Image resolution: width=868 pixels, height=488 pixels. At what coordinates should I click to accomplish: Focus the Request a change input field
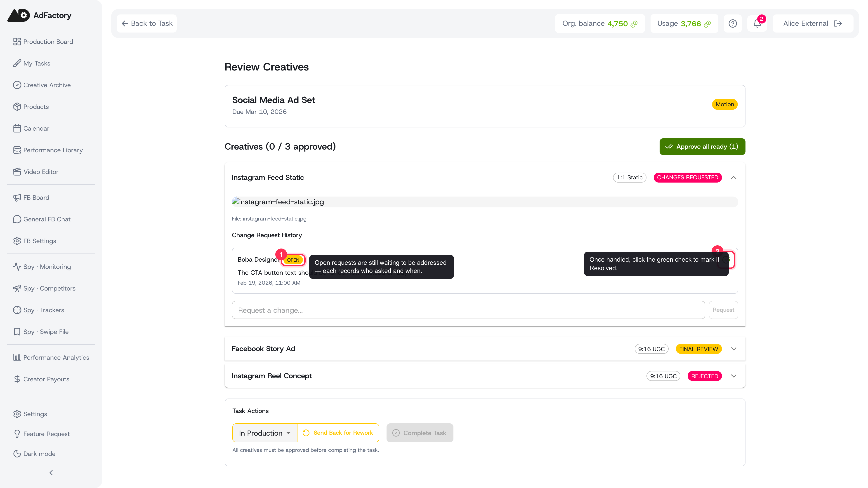tap(468, 310)
